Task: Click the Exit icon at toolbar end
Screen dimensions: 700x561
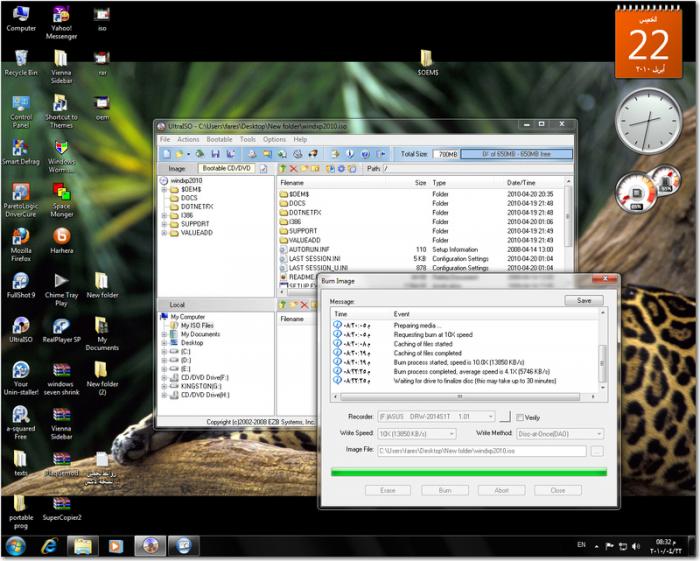Action: 381,154
